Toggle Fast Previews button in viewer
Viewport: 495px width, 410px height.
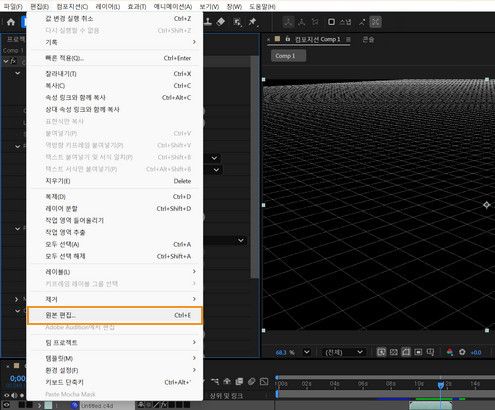pos(381,352)
